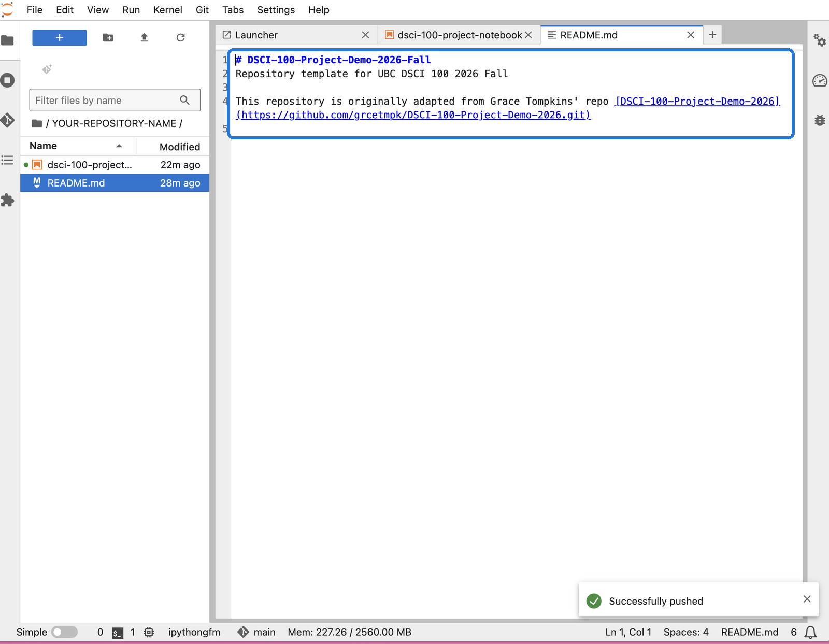829x644 pixels.
Task: Open the Git menu
Action: coord(202,10)
